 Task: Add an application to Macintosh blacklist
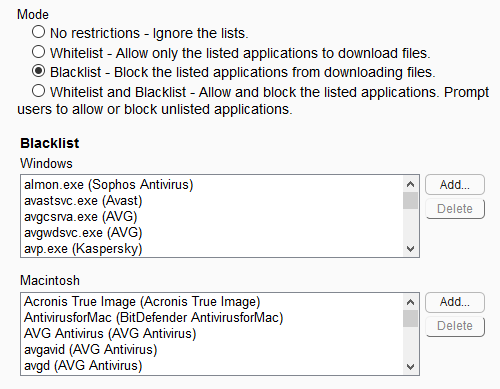click(x=455, y=302)
